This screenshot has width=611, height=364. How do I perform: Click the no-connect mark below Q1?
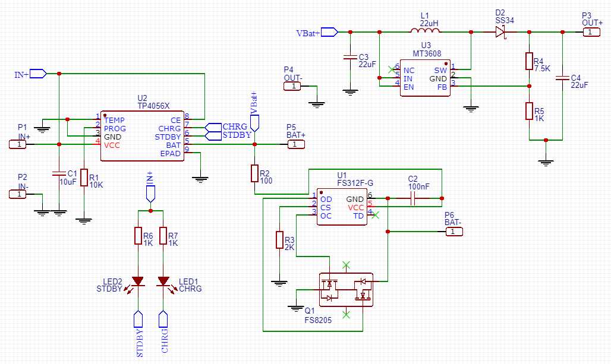click(346, 315)
